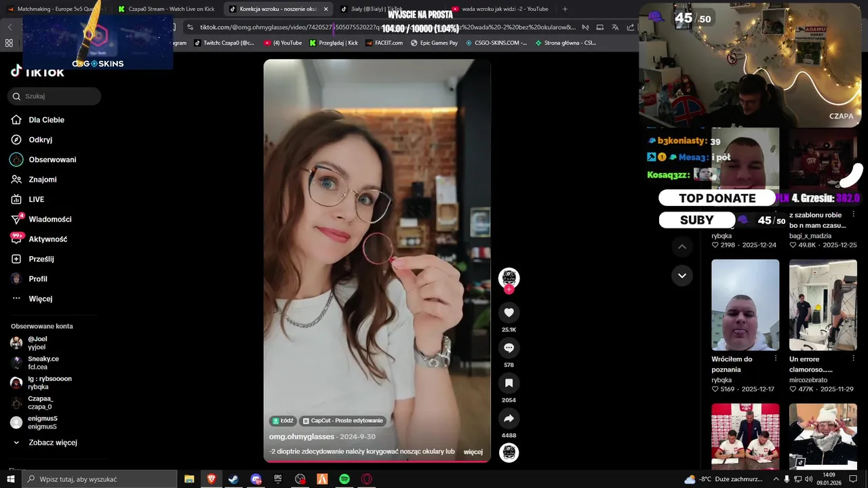Screen dimensions: 868x488
Task: Open the Profil page
Action: pyautogui.click(x=37, y=279)
